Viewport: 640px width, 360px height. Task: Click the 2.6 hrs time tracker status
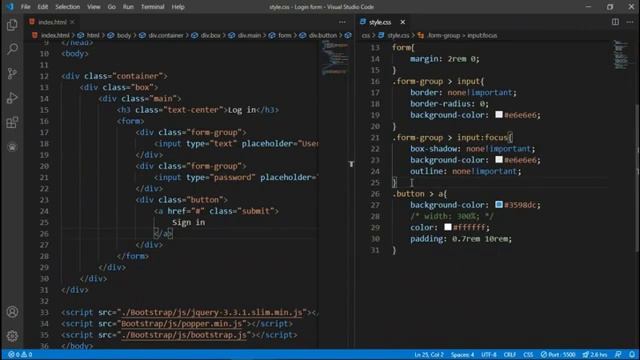pyautogui.click(x=595, y=355)
